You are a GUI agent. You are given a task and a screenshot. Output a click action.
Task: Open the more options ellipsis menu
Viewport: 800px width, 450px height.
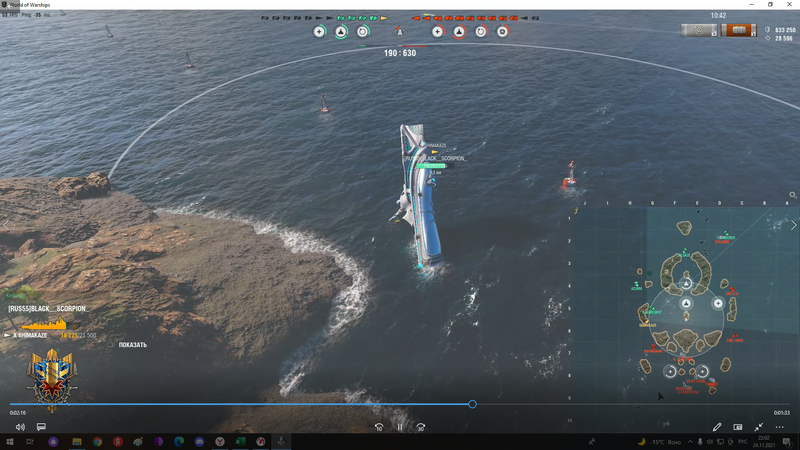[x=779, y=427]
